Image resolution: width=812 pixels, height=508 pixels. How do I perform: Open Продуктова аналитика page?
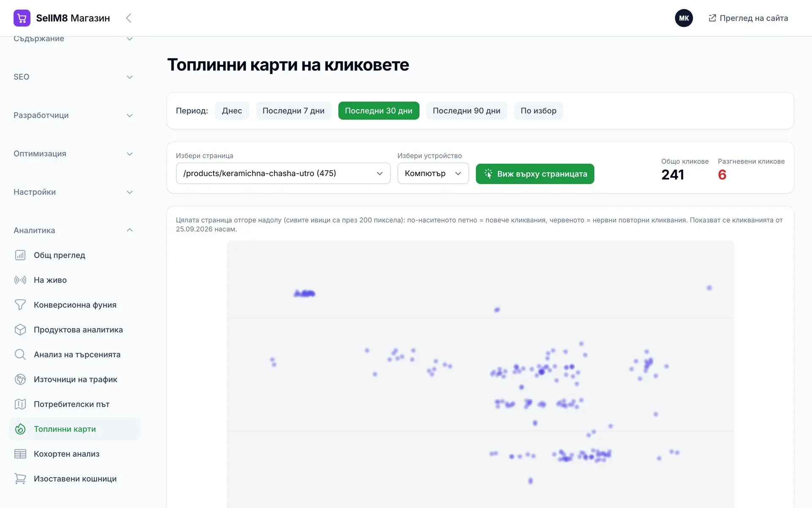(x=74, y=330)
